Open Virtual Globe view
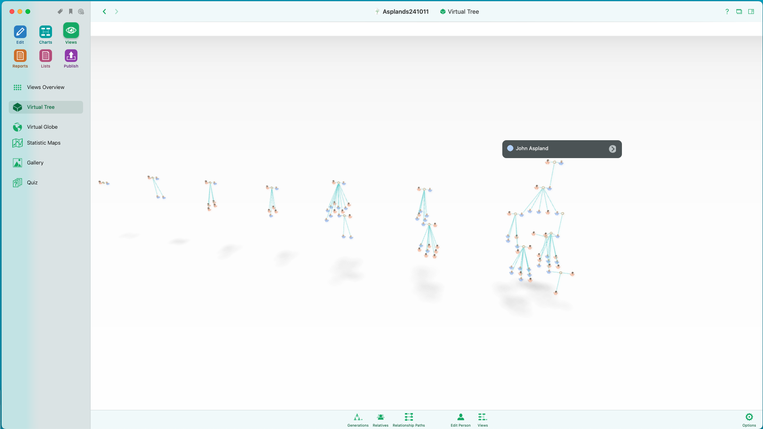 coord(46,127)
